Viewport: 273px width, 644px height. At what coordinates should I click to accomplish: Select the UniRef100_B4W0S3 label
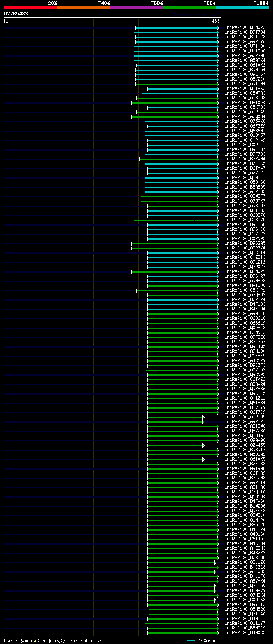click(x=245, y=632)
